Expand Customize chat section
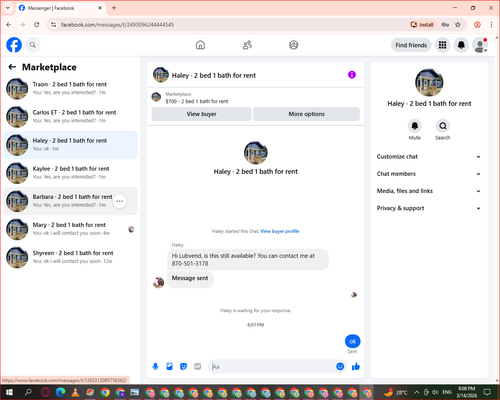Viewport: 500px width, 400px height. pyautogui.click(x=429, y=157)
